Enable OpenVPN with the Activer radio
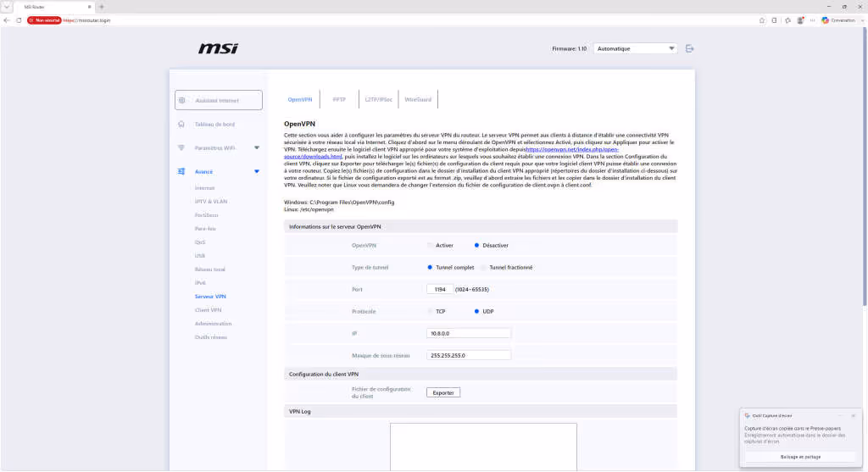Image resolution: width=868 pixels, height=472 pixels. [430, 245]
